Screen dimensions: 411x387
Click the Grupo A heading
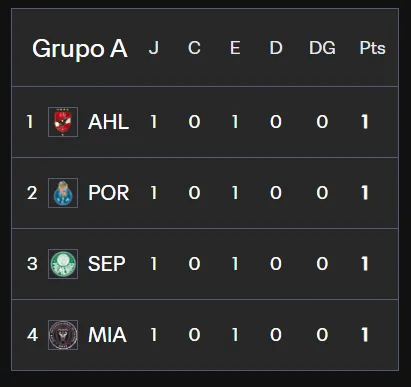[x=80, y=49]
